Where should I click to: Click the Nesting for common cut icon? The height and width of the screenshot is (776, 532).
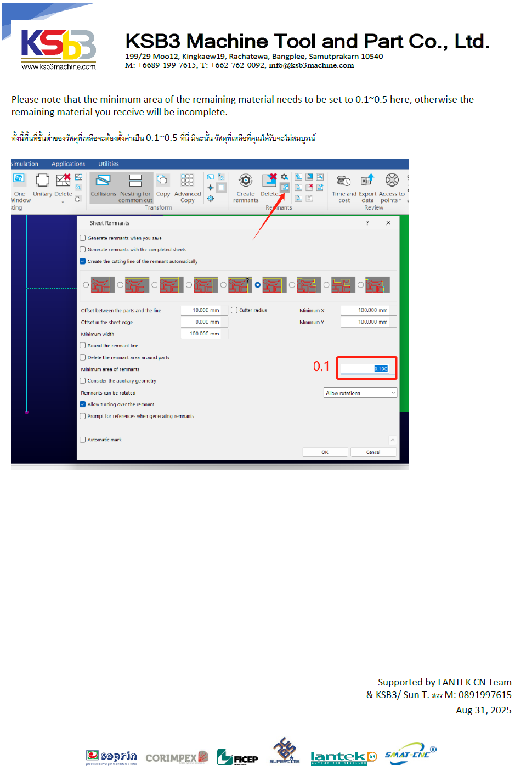coord(135,181)
